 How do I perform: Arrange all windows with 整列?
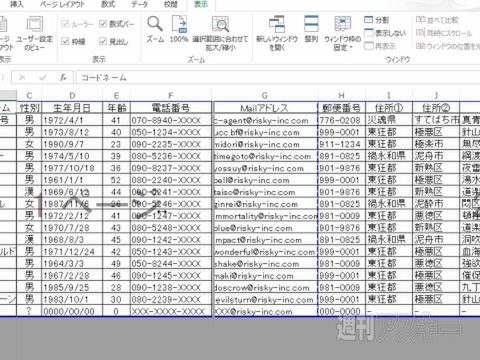coord(311,29)
